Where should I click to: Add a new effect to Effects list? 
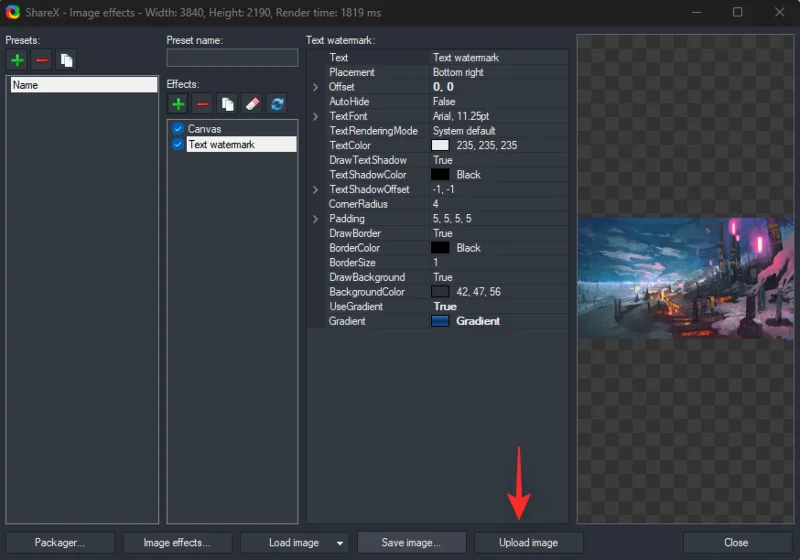point(178,104)
